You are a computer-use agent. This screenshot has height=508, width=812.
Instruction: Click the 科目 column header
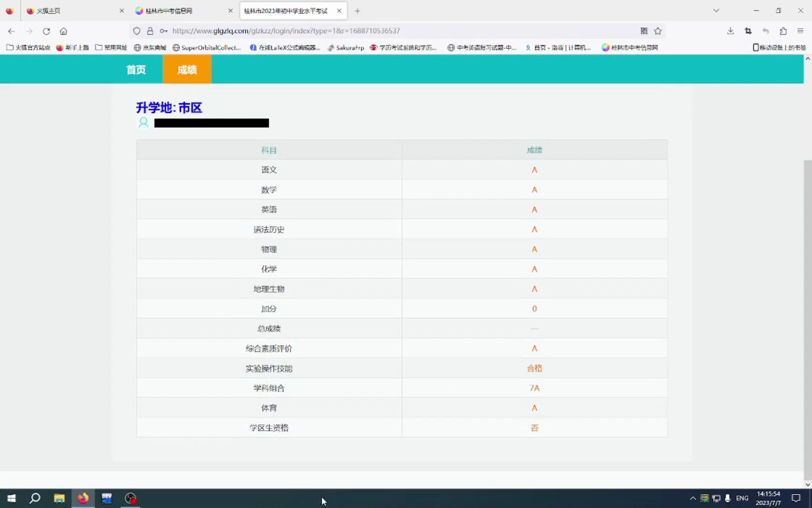[269, 150]
